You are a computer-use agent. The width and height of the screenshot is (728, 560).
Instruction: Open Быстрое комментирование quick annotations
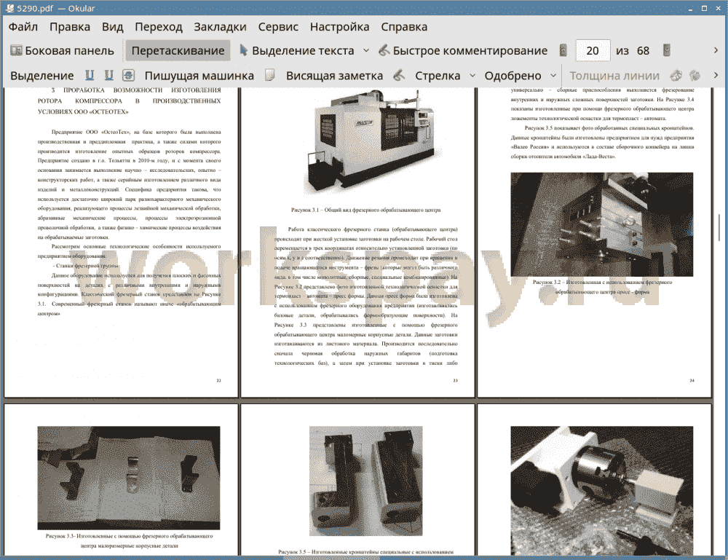pos(463,51)
